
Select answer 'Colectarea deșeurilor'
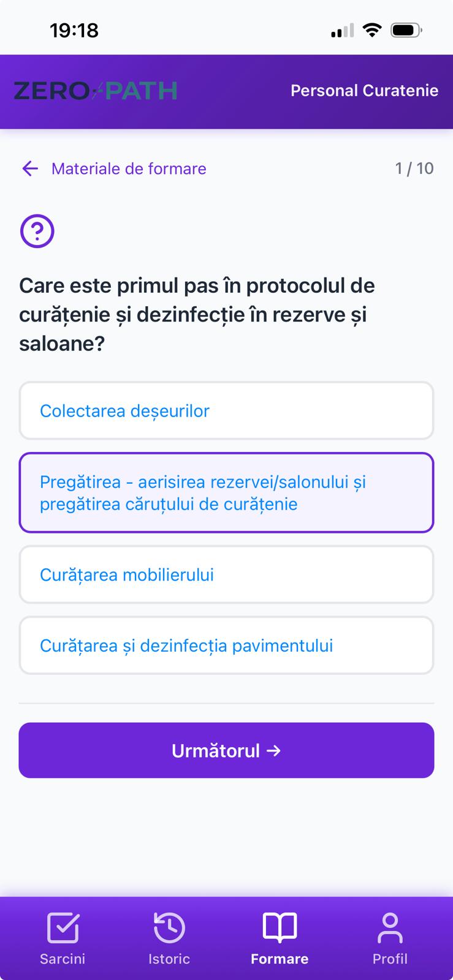pyautogui.click(x=226, y=410)
